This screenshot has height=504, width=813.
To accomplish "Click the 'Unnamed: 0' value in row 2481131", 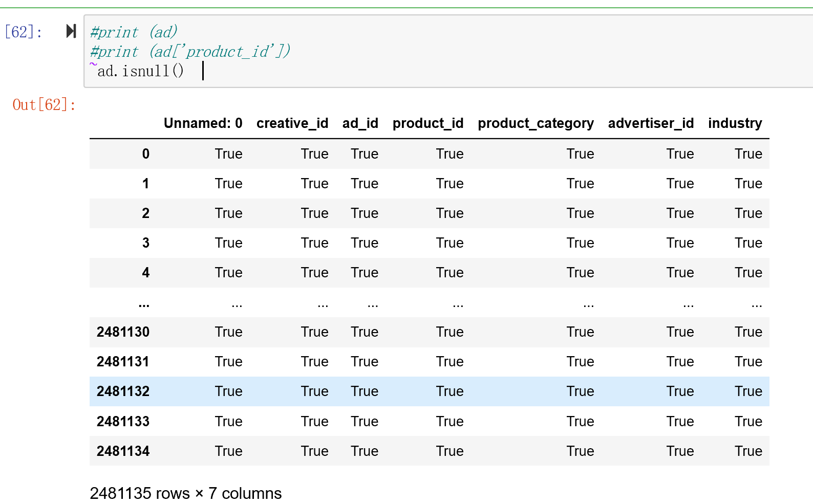I will click(228, 362).
